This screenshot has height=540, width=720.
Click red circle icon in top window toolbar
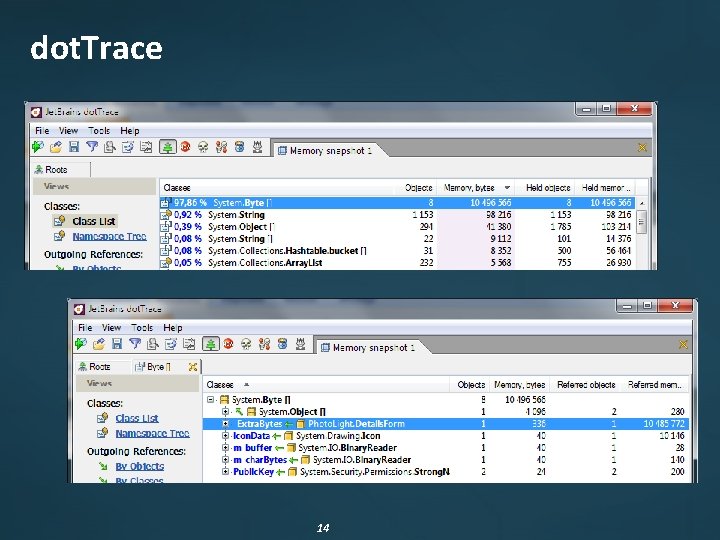coord(186,147)
